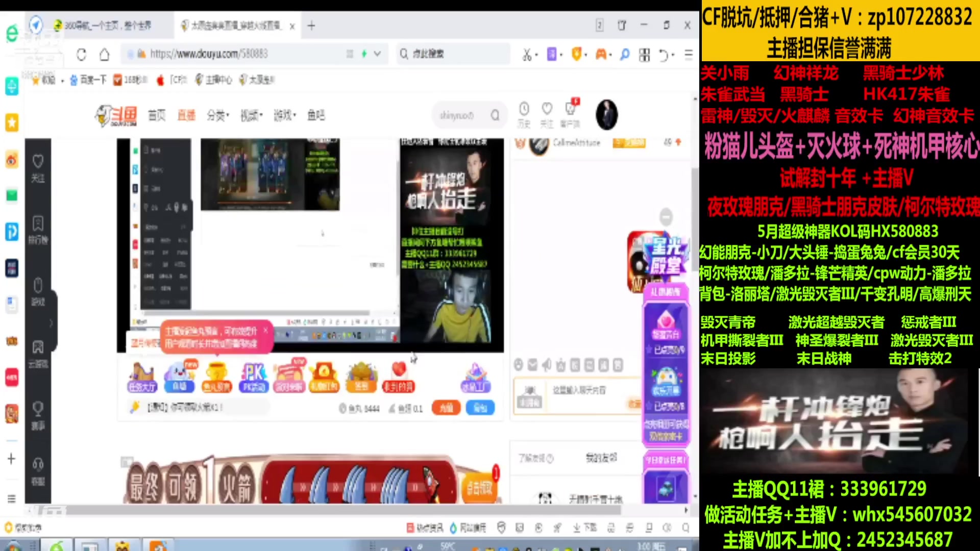Open the scissors screenshot tool
Image resolution: width=980 pixels, height=551 pixels.
coord(527,54)
